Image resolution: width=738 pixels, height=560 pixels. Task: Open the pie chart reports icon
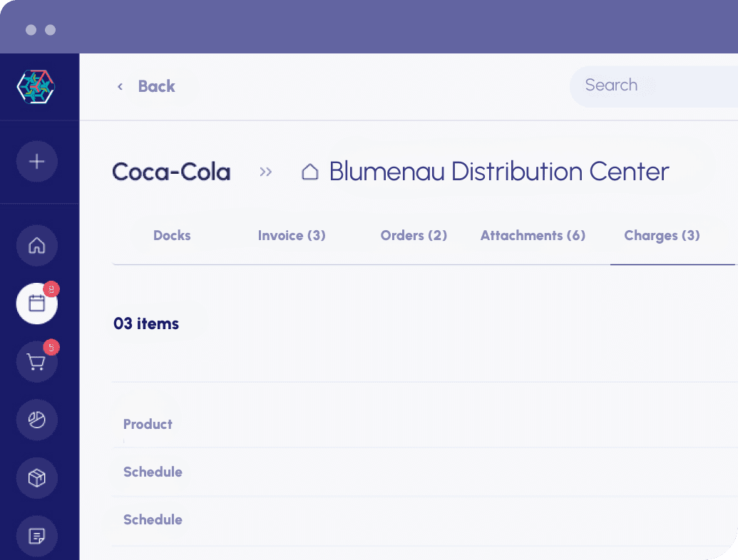pyautogui.click(x=36, y=420)
